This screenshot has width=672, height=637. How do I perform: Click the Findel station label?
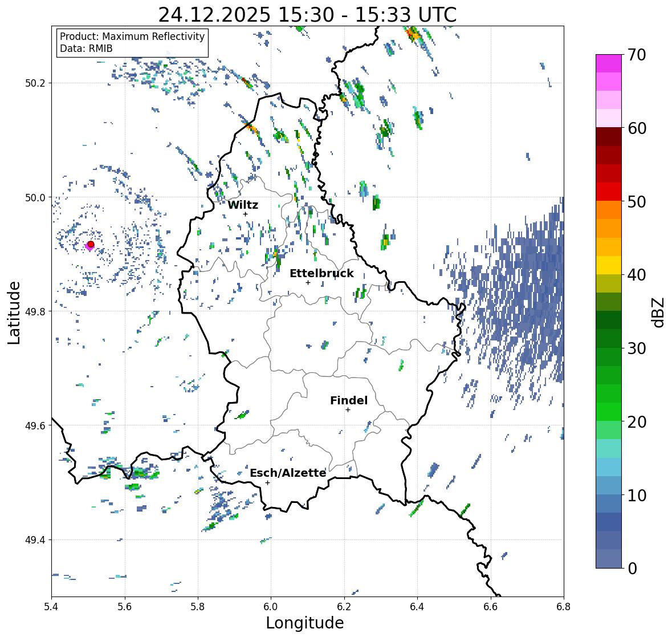coord(349,400)
